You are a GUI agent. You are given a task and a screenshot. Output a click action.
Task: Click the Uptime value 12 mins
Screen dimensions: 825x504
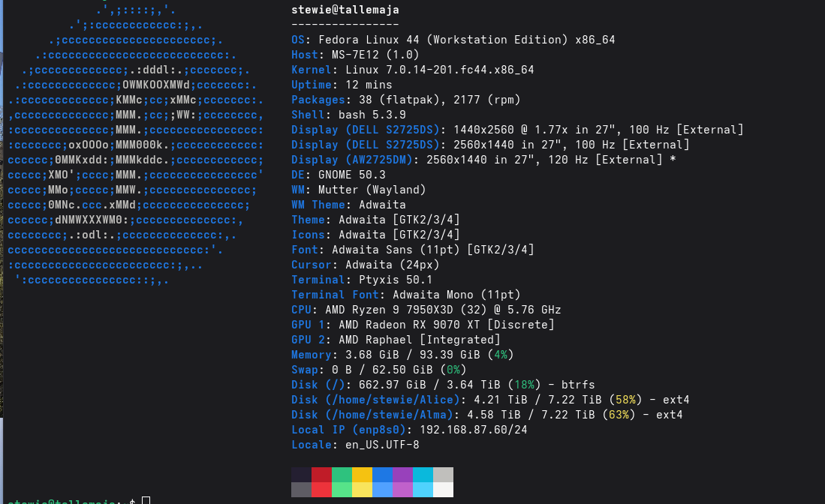[369, 85]
